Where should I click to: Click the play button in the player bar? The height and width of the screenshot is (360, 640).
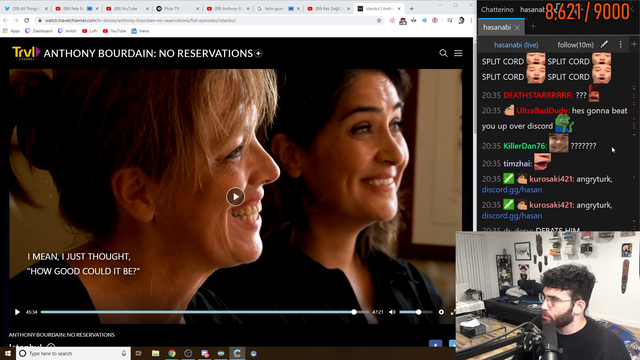(17, 312)
